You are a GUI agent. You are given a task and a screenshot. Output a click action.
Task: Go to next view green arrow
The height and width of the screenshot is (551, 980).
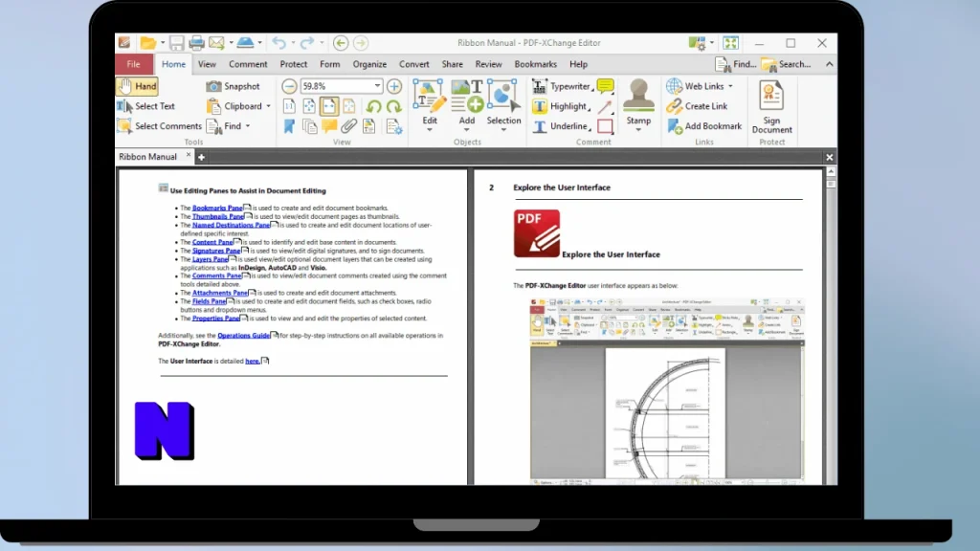(361, 42)
